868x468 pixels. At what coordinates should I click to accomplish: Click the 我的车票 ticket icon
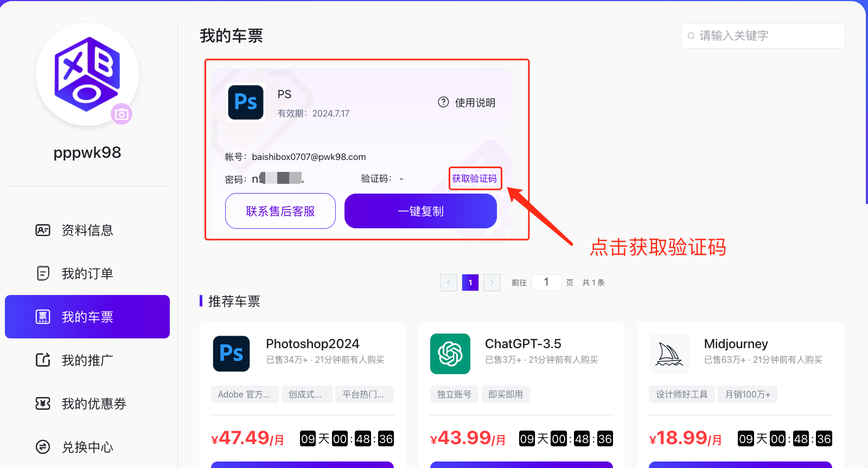[43, 317]
